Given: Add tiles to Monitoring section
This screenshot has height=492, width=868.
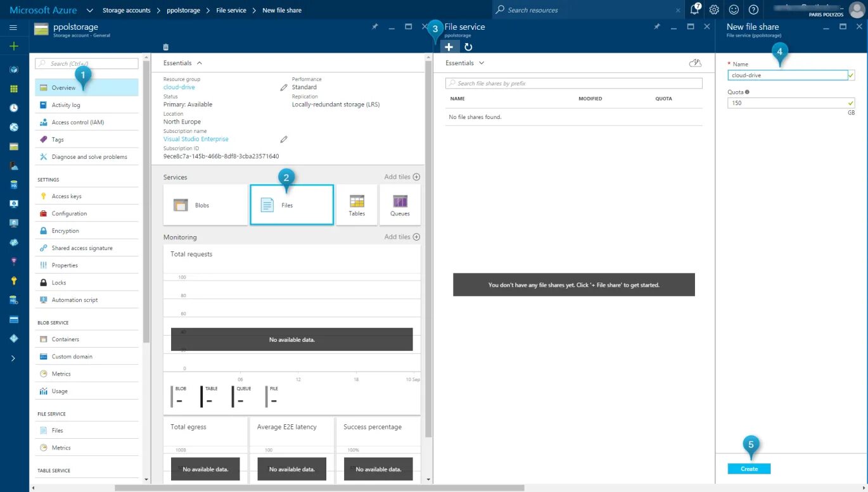Looking at the screenshot, I should (x=402, y=237).
